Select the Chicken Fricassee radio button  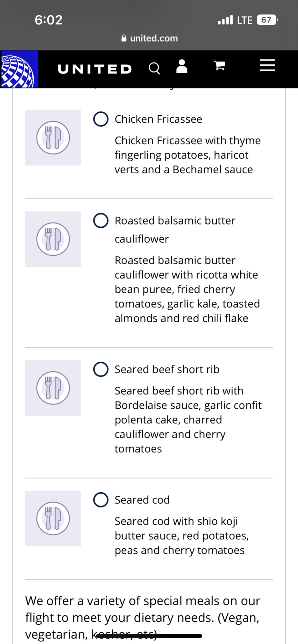(101, 119)
